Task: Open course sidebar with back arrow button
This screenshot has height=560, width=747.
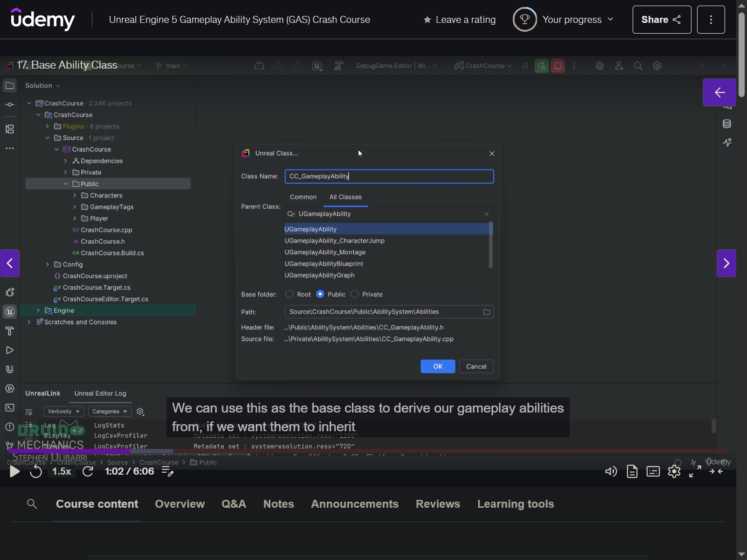Action: 719,92
